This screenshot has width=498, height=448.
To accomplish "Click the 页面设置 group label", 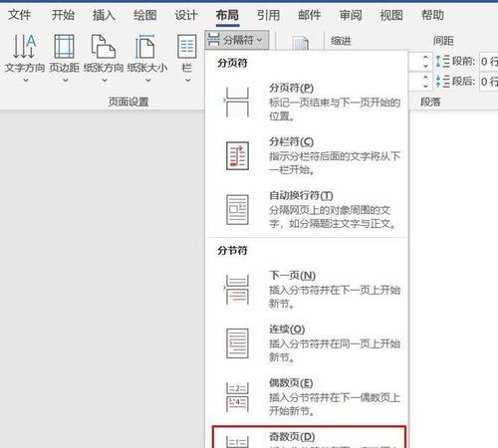I will [128, 102].
